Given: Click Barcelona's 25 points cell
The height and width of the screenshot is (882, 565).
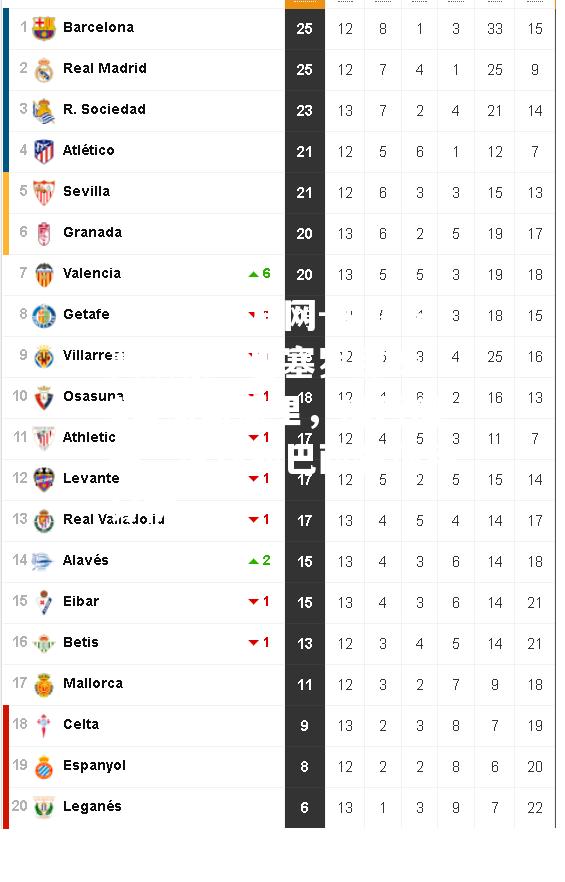Looking at the screenshot, I should (304, 29).
